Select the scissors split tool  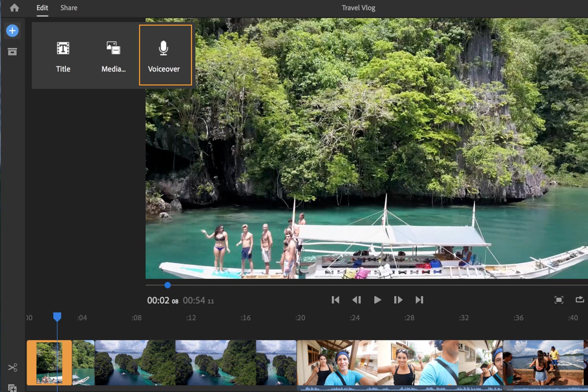coord(12,367)
